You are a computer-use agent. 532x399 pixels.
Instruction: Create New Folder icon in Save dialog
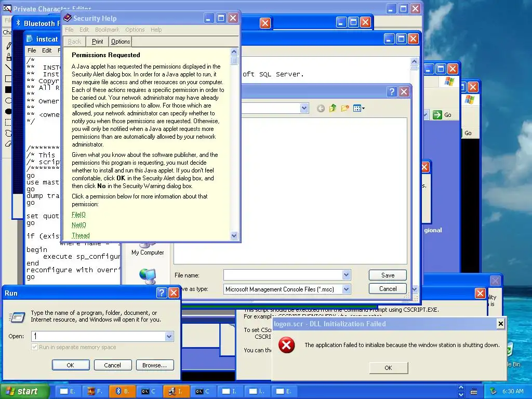[x=345, y=108]
